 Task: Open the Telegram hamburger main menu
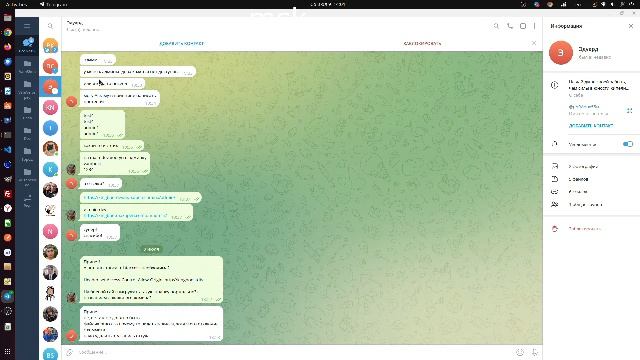(27, 26)
